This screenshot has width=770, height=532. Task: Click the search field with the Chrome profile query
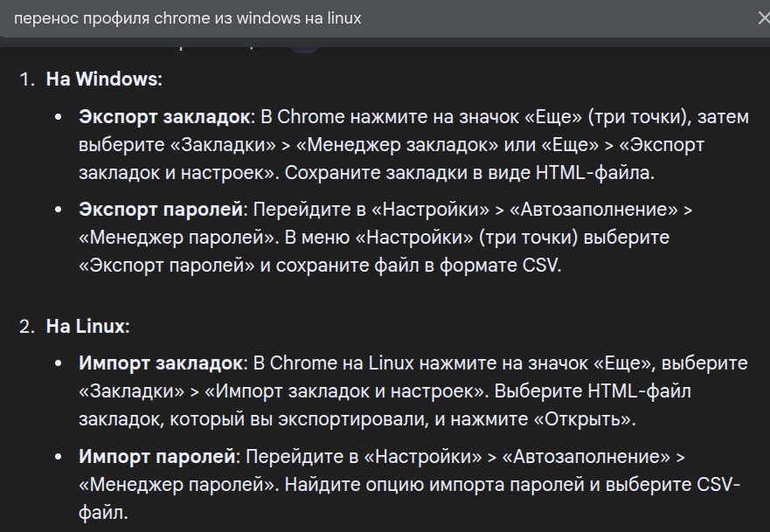click(350, 18)
